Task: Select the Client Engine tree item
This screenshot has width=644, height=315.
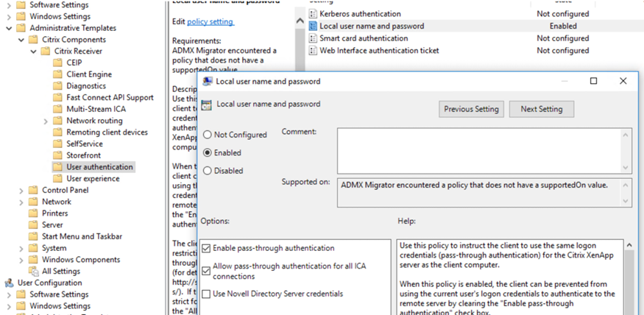Action: pos(89,74)
